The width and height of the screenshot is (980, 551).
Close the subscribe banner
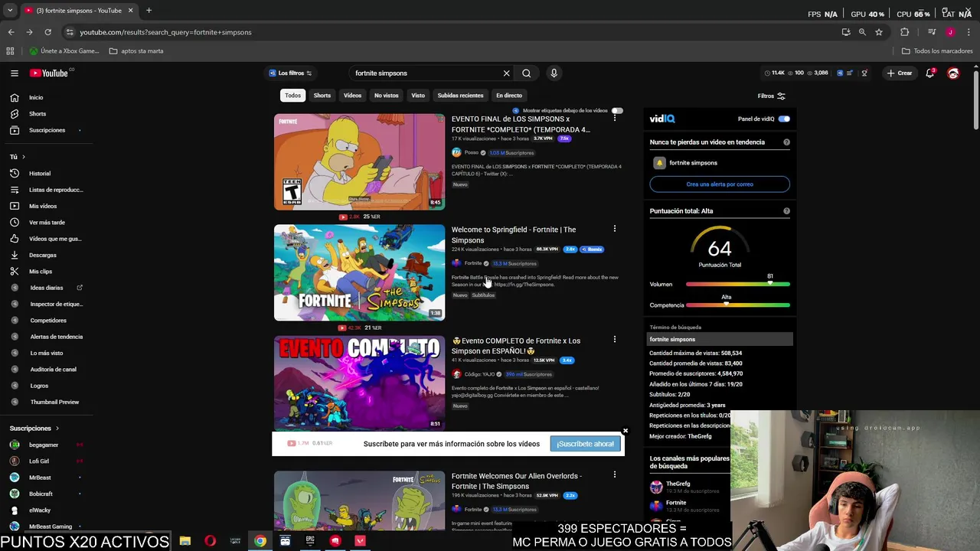pos(625,431)
